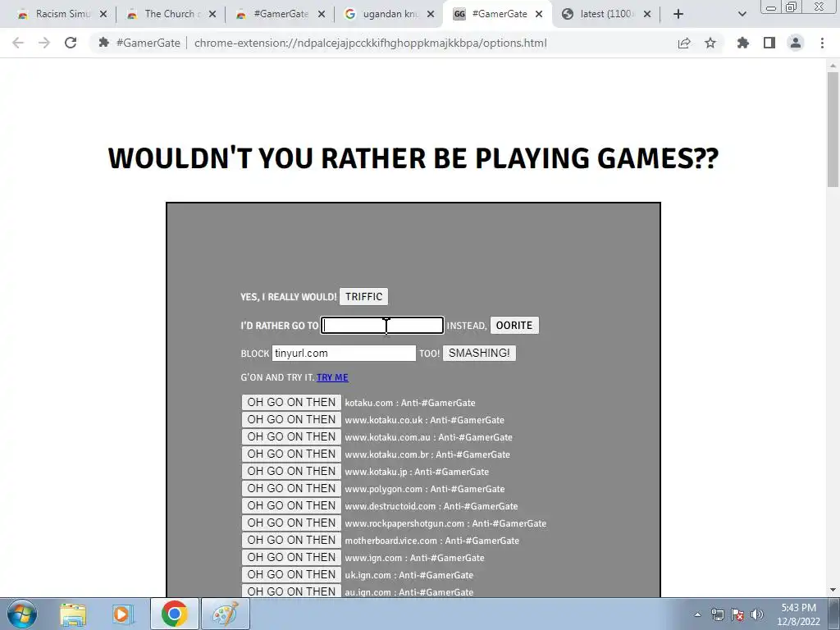
Task: Click the www.polygon.com : Anti-#GamerGate text
Action: (x=425, y=489)
